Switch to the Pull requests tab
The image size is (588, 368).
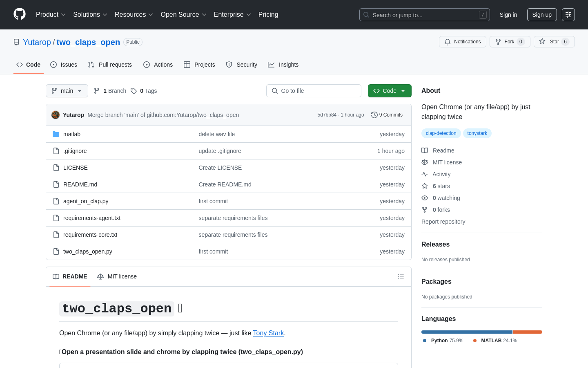(x=110, y=65)
